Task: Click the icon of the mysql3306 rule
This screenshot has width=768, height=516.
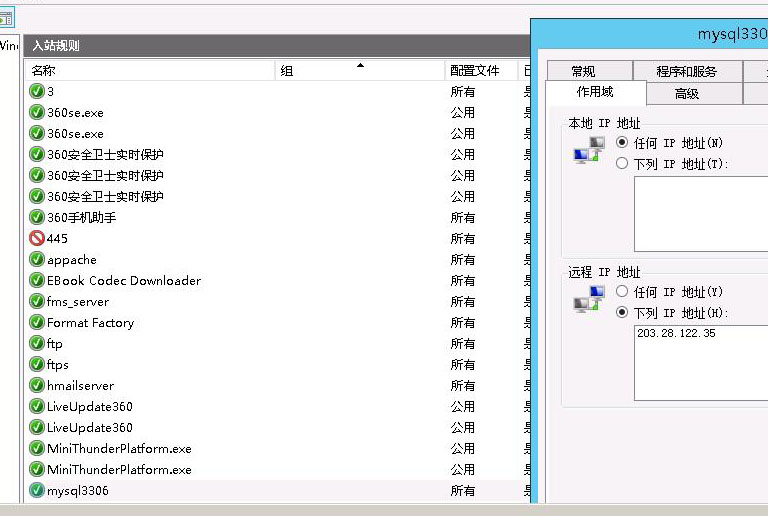Action: point(37,491)
